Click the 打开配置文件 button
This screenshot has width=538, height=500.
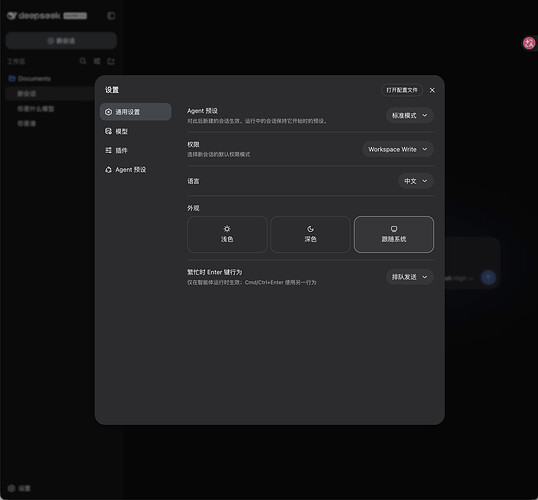(402, 90)
